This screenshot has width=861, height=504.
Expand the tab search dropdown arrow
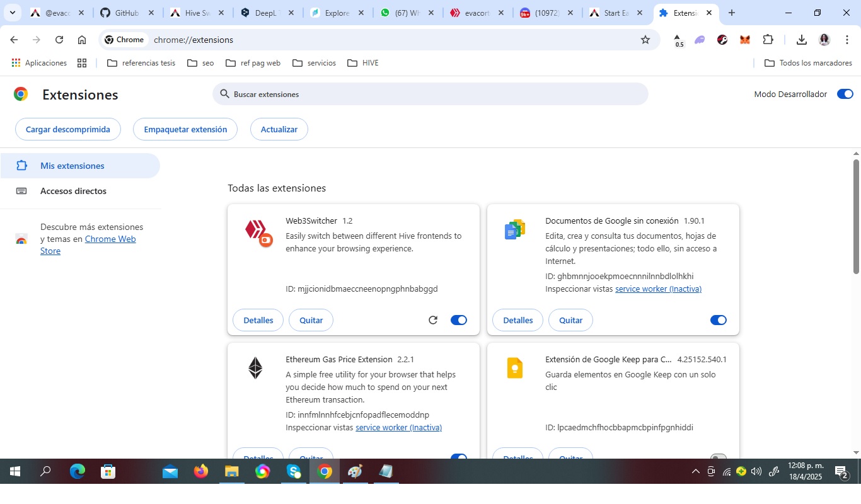click(12, 13)
